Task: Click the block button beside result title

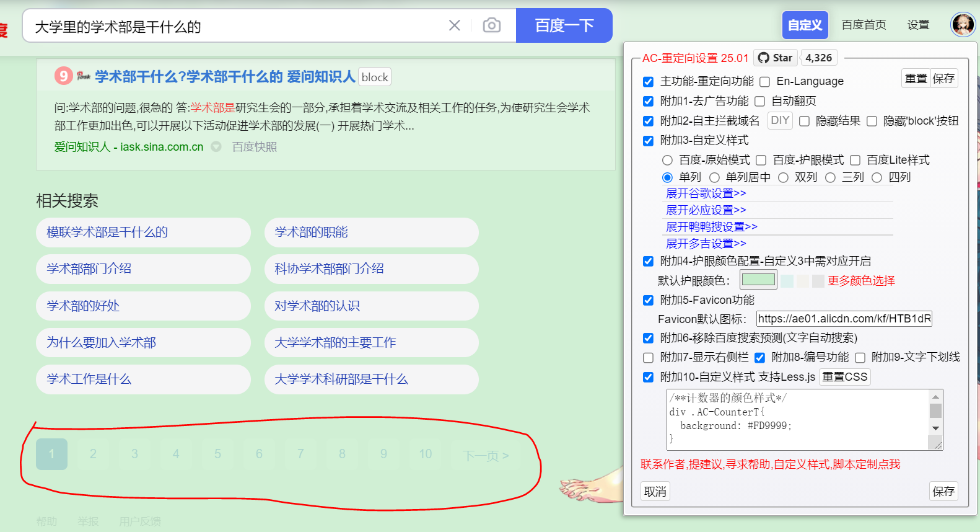Action: tap(375, 77)
